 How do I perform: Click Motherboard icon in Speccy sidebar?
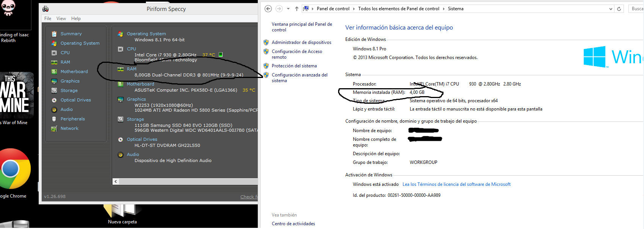pyautogui.click(x=54, y=72)
